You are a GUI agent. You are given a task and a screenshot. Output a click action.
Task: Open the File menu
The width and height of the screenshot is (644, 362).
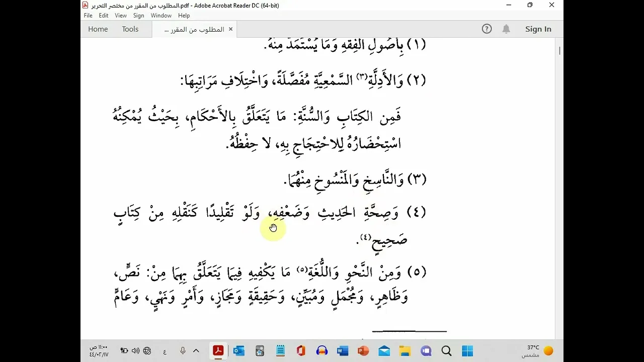(x=88, y=16)
